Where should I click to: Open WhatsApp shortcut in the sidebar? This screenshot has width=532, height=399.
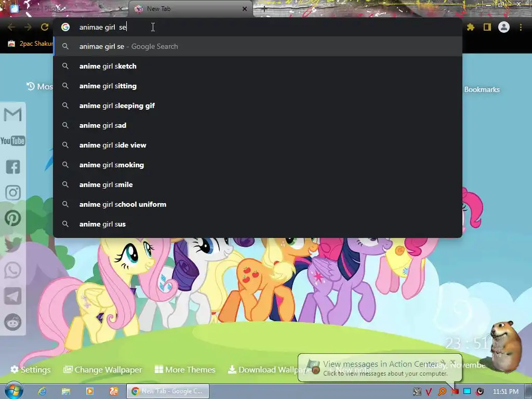click(13, 270)
